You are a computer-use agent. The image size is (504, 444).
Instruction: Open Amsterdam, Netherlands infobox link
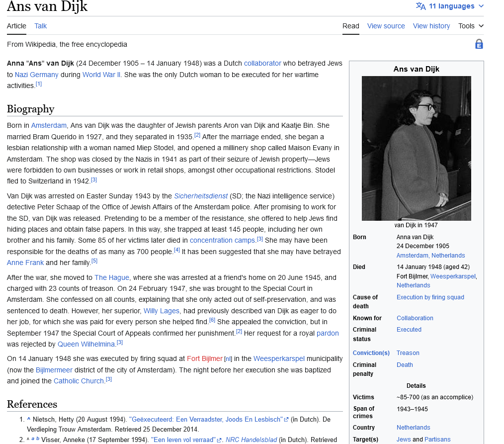click(431, 256)
